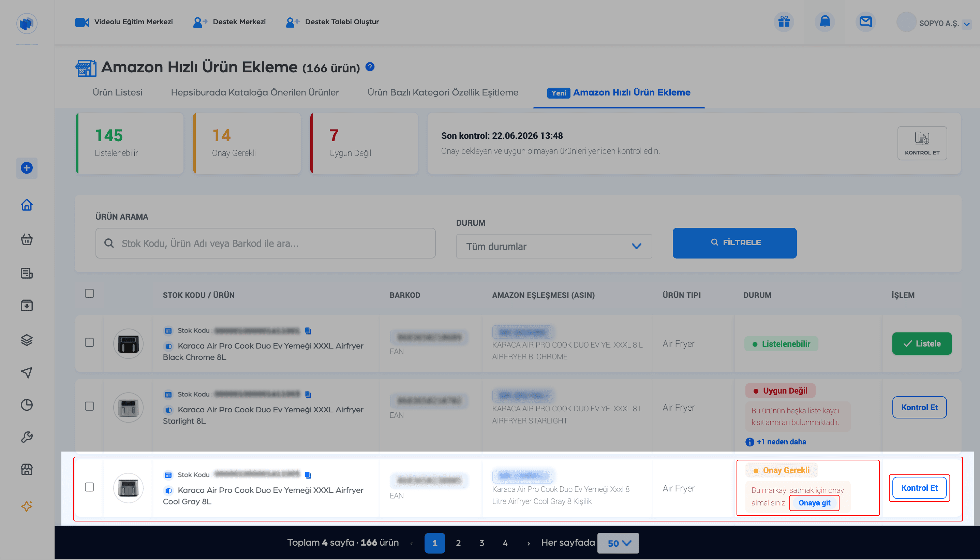Open the pie chart sidebar icon
The image size is (980, 560).
[27, 404]
